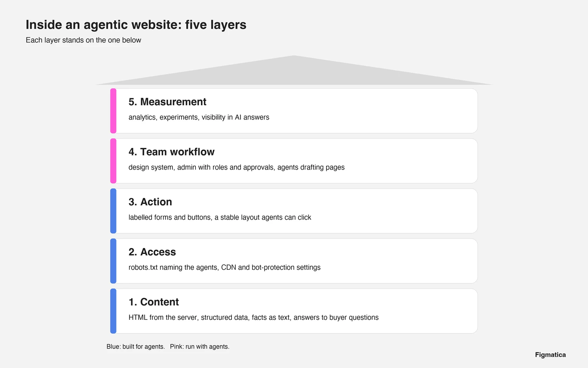Click the blue bar on the Content card

click(113, 311)
